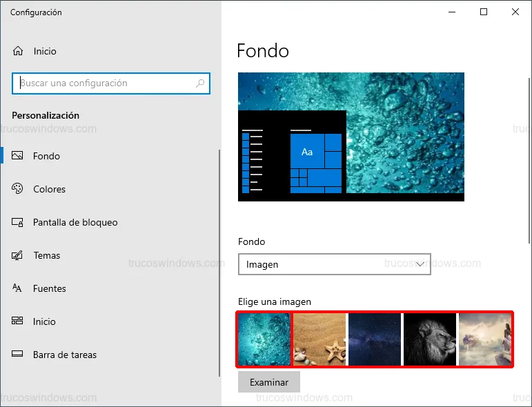Click the Fondo picture icon in sidebar

(x=18, y=156)
